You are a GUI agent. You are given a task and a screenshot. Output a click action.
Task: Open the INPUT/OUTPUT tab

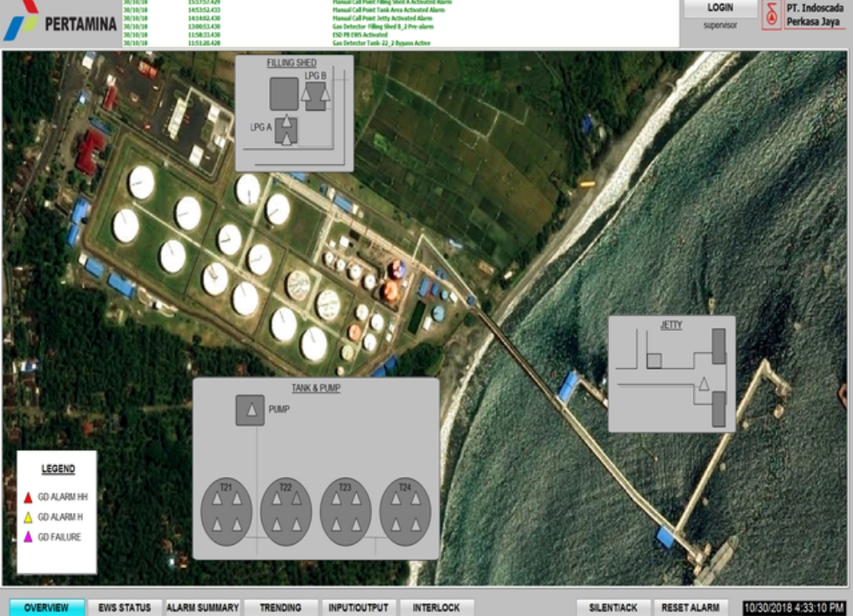358,608
